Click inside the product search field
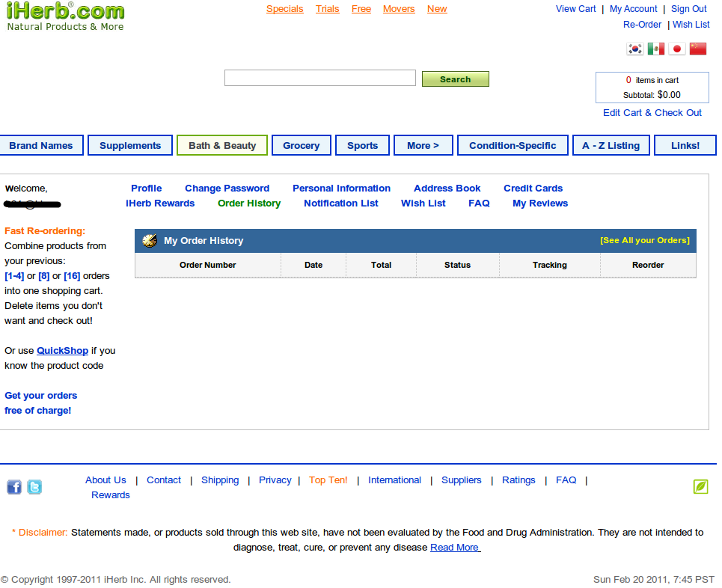722x588 pixels. click(x=320, y=78)
